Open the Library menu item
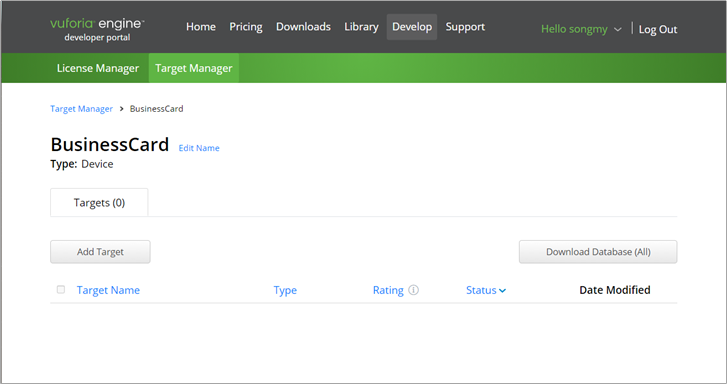This screenshot has height=384, width=727. 361,27
